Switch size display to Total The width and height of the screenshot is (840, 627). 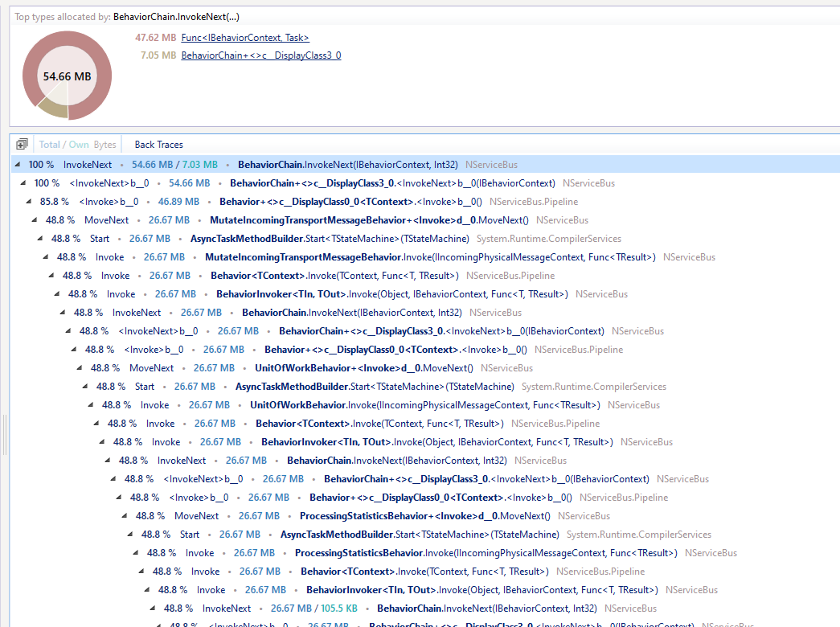49,145
